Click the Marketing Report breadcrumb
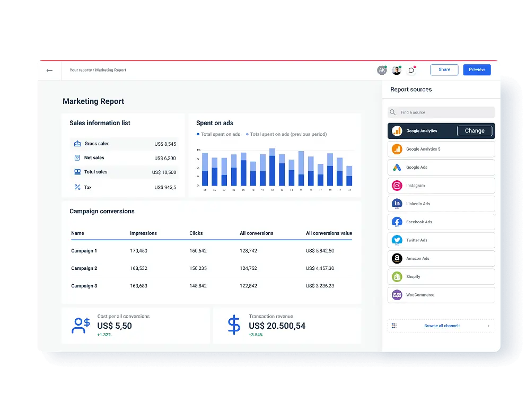This screenshot has height=420, width=526. click(111, 70)
